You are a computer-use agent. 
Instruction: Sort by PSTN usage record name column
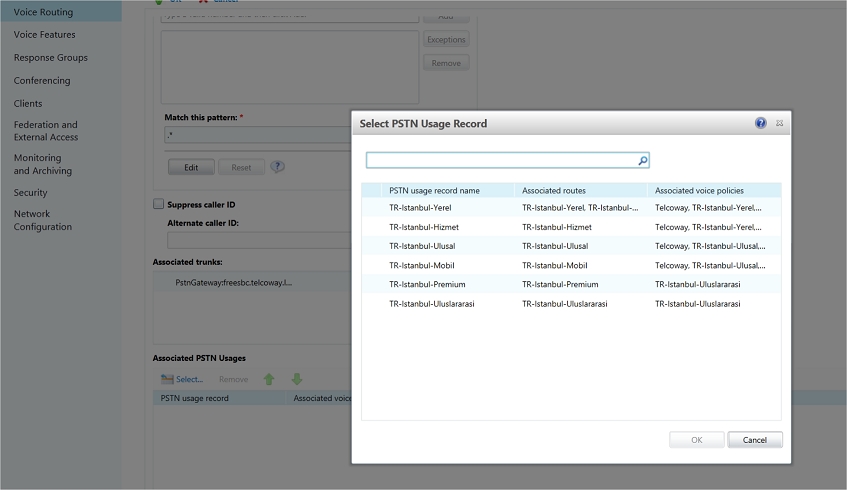click(434, 190)
